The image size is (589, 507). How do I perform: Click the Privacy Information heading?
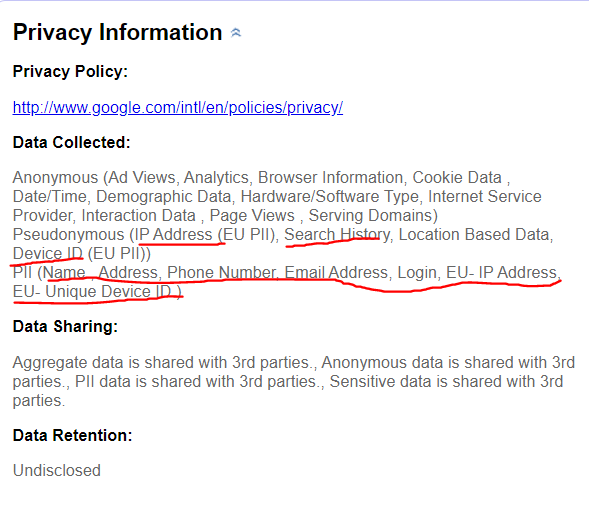[118, 33]
